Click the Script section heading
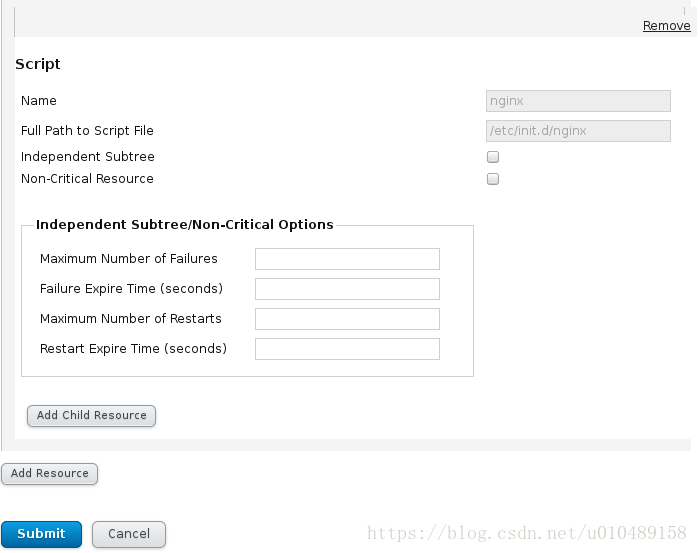This screenshot has height=553, width=698. tap(38, 64)
